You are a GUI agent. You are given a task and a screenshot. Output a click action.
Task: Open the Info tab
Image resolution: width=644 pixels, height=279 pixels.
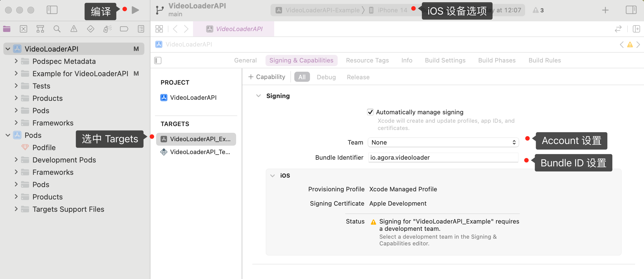tap(407, 61)
